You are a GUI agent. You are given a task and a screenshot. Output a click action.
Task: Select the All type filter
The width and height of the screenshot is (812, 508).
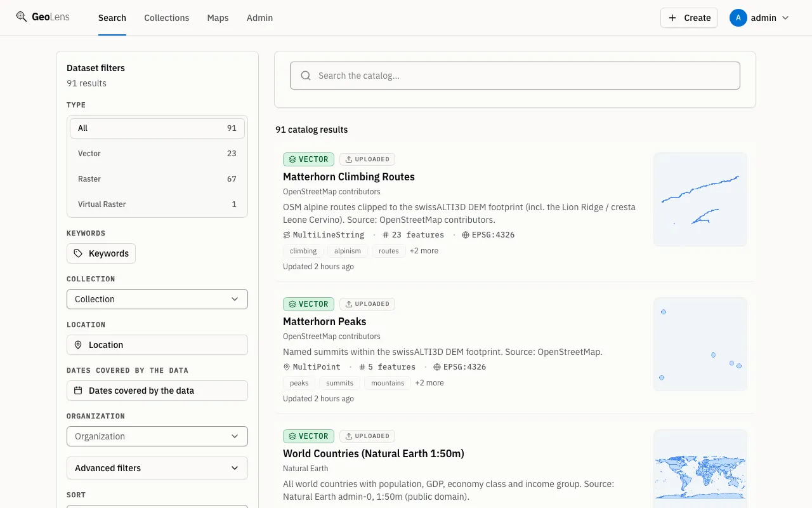pos(157,128)
